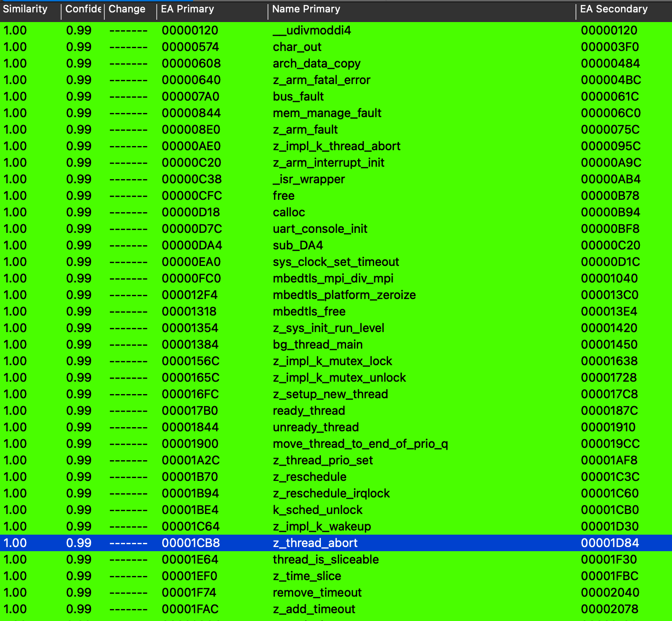Sort by Similarity column header
The width and height of the screenshot is (672, 621).
click(26, 9)
